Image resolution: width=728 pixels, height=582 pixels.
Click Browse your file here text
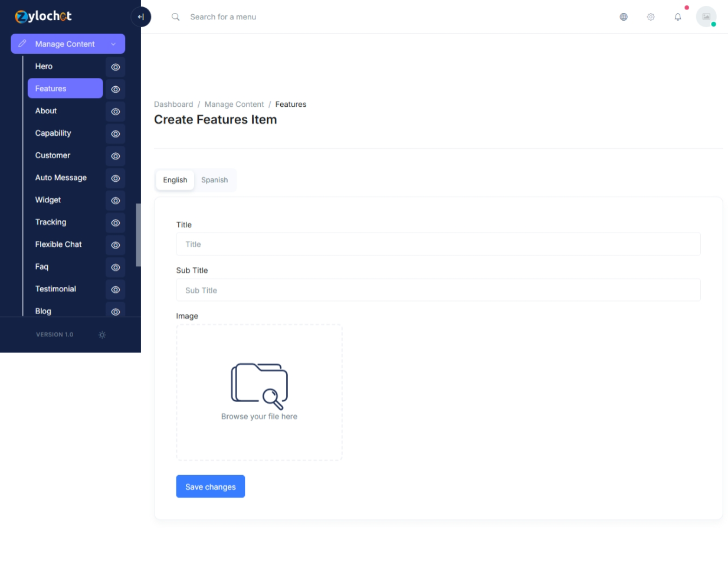(260, 416)
